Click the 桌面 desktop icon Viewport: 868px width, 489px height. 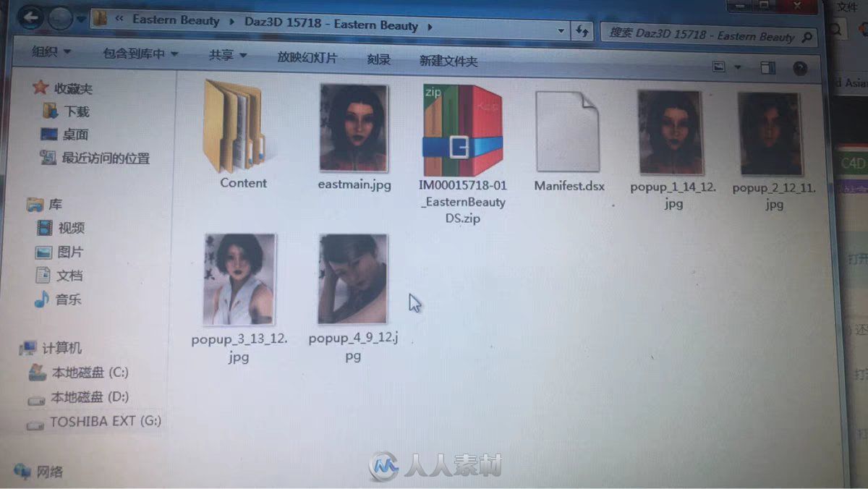coord(48,135)
